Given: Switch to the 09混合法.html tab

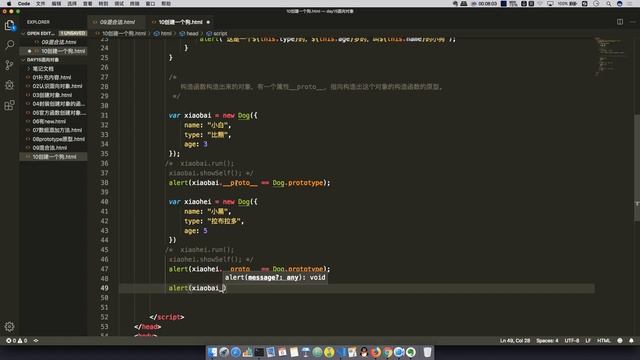Looking at the screenshot, I should point(117,22).
